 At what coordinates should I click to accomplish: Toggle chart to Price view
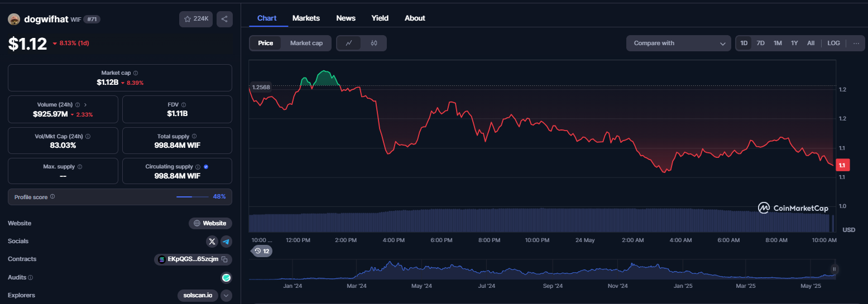tap(266, 43)
